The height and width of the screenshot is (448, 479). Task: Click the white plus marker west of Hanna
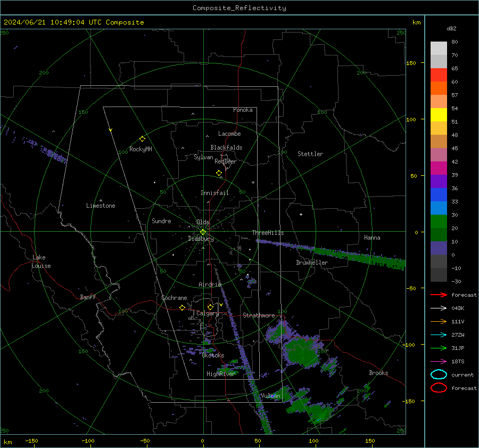(x=301, y=214)
